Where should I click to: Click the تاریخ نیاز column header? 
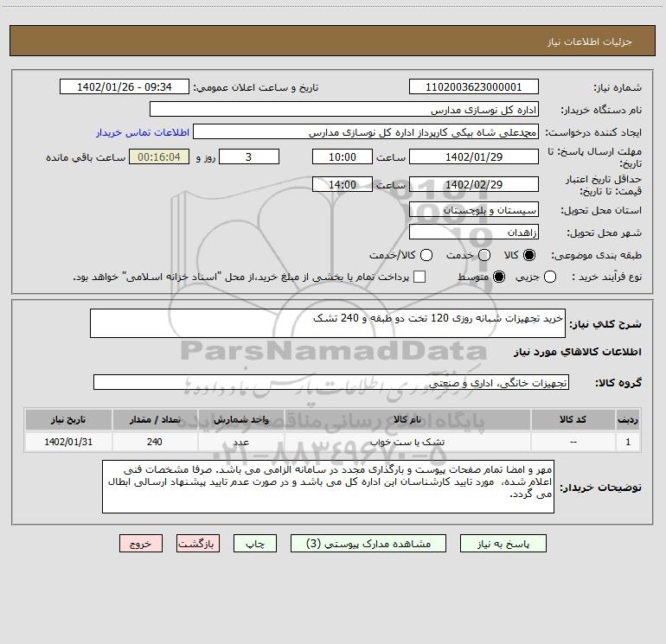tap(68, 420)
